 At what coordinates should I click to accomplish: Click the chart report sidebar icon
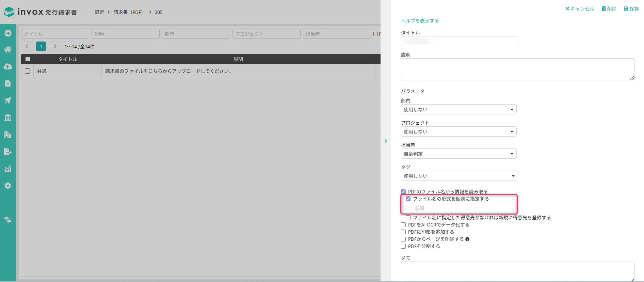8,169
